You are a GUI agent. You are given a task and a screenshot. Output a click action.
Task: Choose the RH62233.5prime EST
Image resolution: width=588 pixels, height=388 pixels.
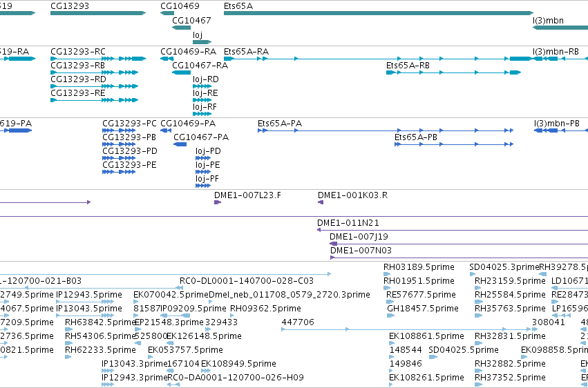[x=100, y=350]
